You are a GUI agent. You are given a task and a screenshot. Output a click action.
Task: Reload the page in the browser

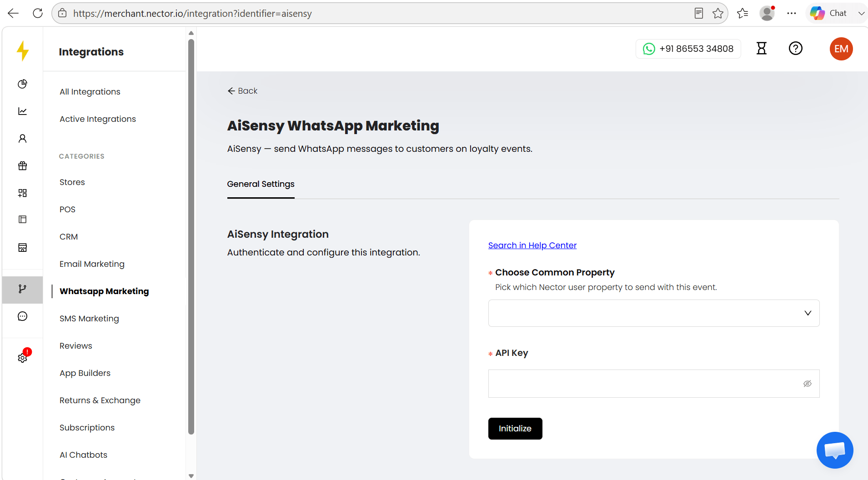[38, 13]
